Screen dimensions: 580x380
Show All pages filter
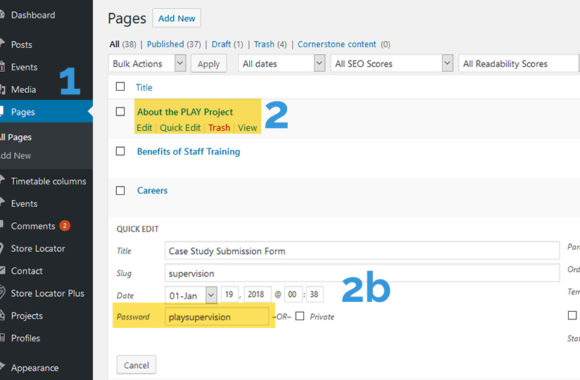(114, 44)
